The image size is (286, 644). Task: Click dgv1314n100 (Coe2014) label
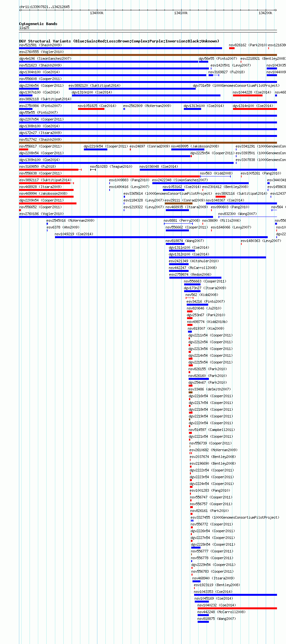(x=253, y=106)
